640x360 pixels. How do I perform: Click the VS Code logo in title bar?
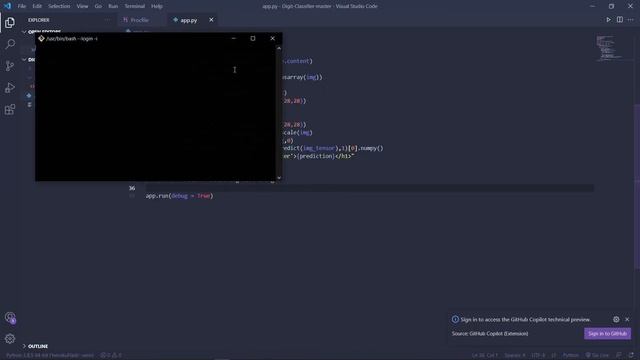(x=7, y=6)
